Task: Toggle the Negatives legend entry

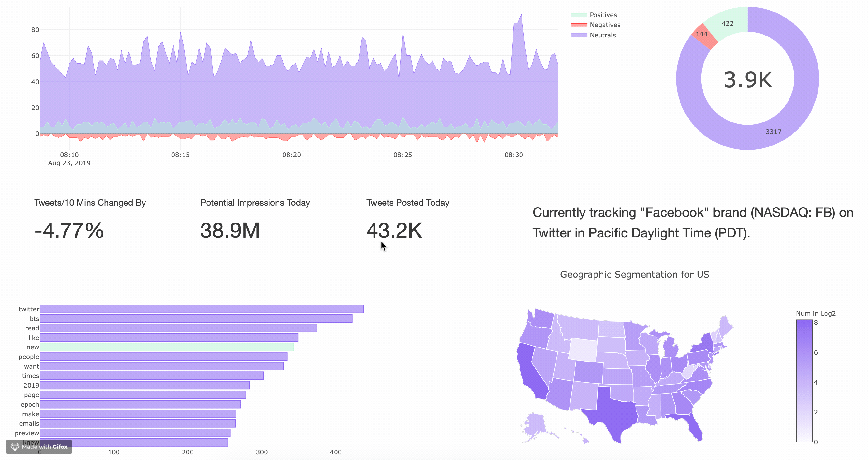Action: [604, 25]
